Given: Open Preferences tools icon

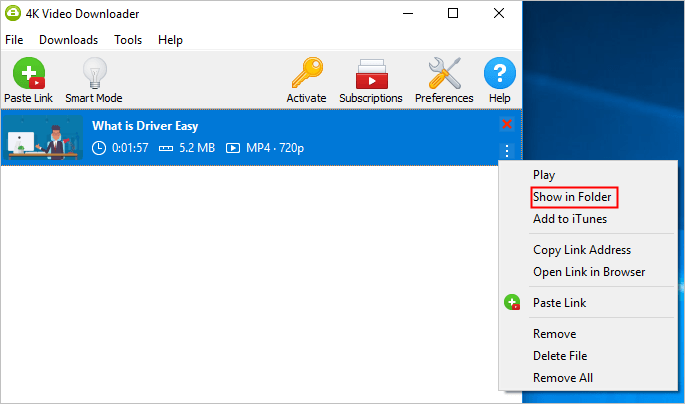Looking at the screenshot, I should pyautogui.click(x=444, y=73).
